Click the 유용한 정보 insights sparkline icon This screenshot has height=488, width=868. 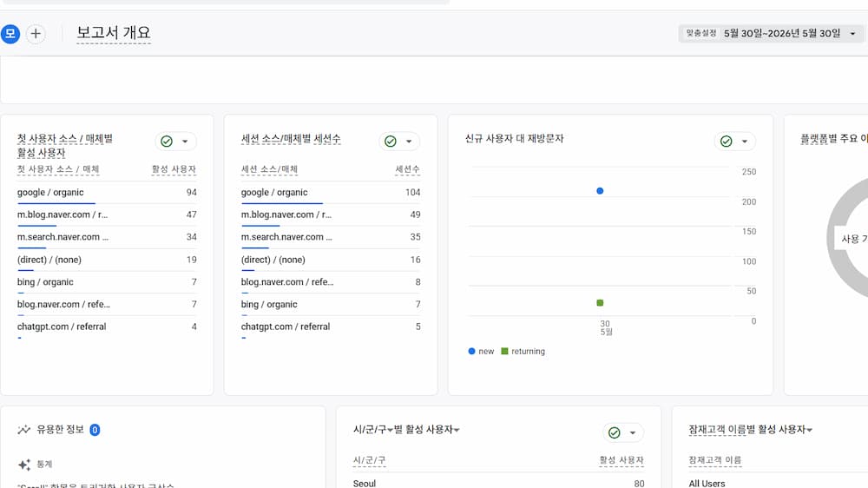[23, 430]
